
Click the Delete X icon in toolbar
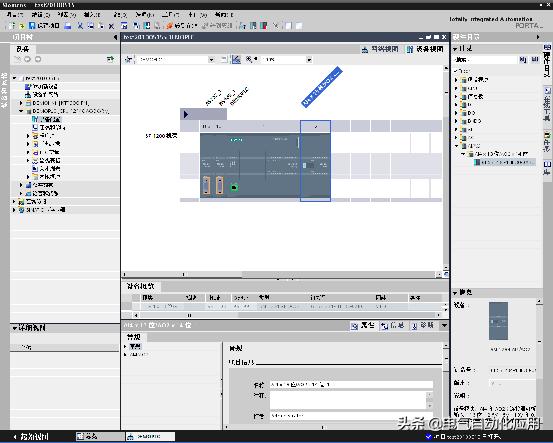(111, 26)
